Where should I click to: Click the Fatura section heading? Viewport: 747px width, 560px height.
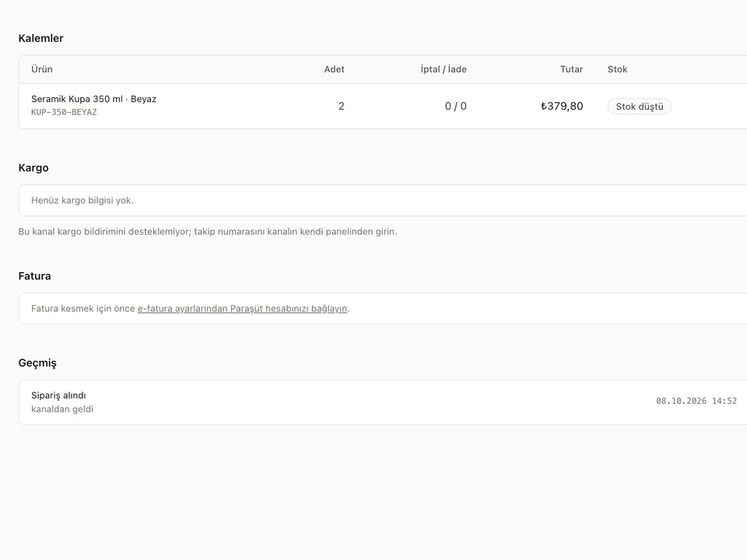(35, 276)
